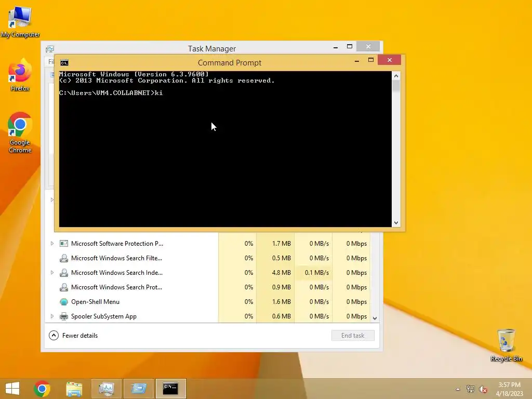Image resolution: width=532 pixels, height=399 pixels.
Task: Open the network icon in the system tray
Action: tap(470, 389)
